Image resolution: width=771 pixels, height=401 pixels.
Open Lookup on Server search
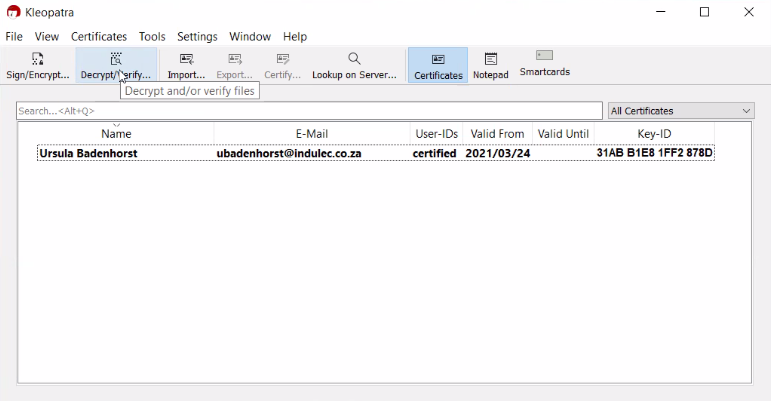click(354, 65)
